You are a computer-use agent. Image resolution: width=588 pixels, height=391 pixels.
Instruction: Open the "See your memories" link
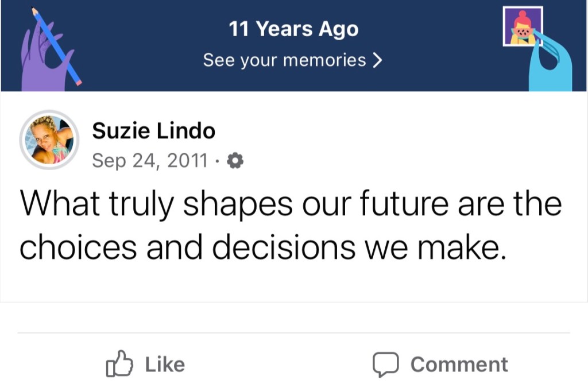(x=284, y=60)
